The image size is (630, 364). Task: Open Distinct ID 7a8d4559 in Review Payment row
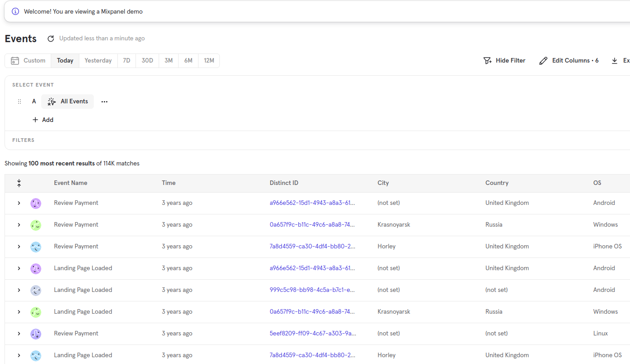[x=312, y=247]
